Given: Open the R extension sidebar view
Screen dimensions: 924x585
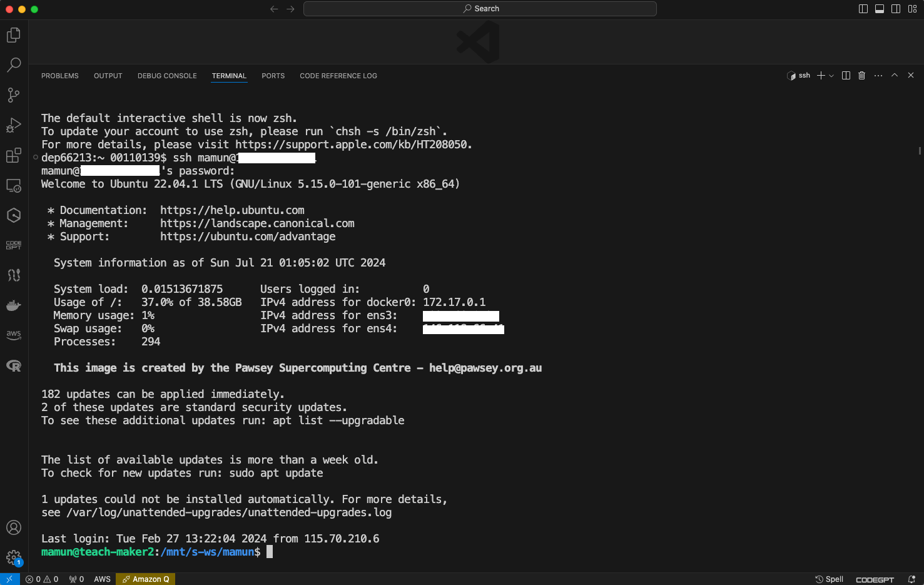Looking at the screenshot, I should tap(14, 365).
